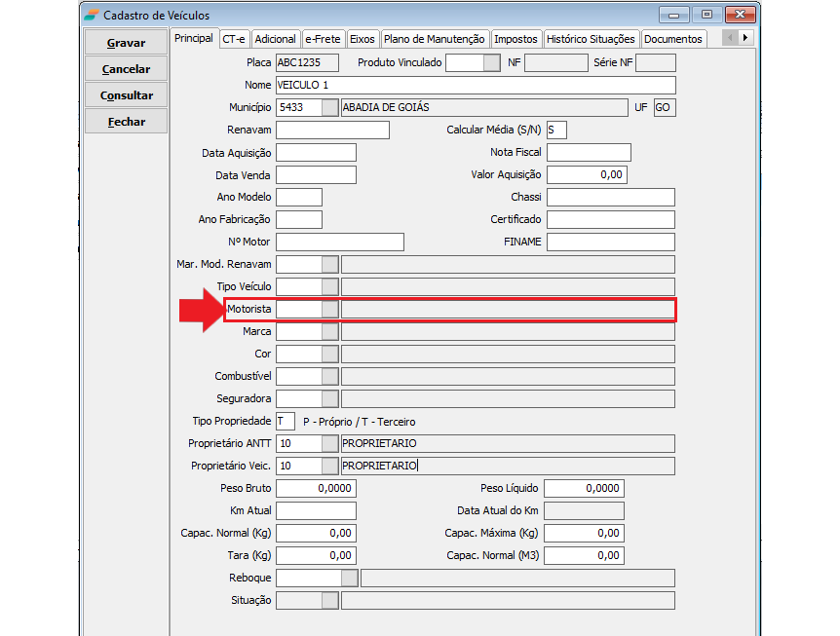Open the Reboque lookup button
This screenshot has height=636, width=840.
pyautogui.click(x=349, y=578)
